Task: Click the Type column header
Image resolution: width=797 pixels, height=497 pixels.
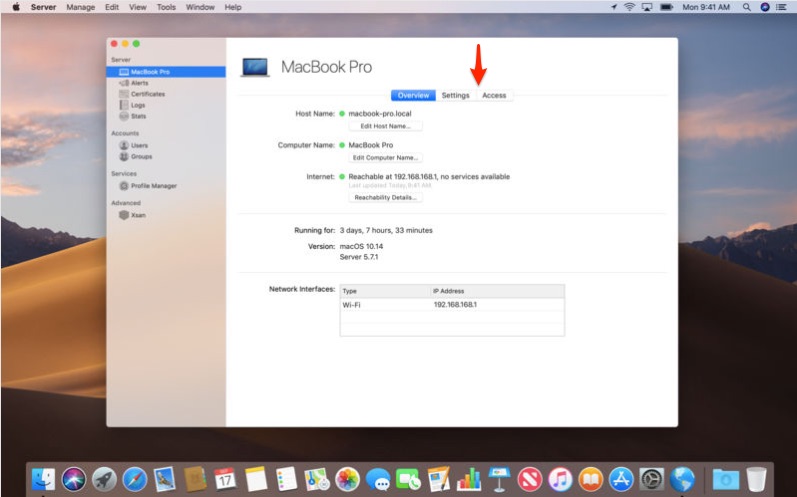Action: [x=385, y=291]
